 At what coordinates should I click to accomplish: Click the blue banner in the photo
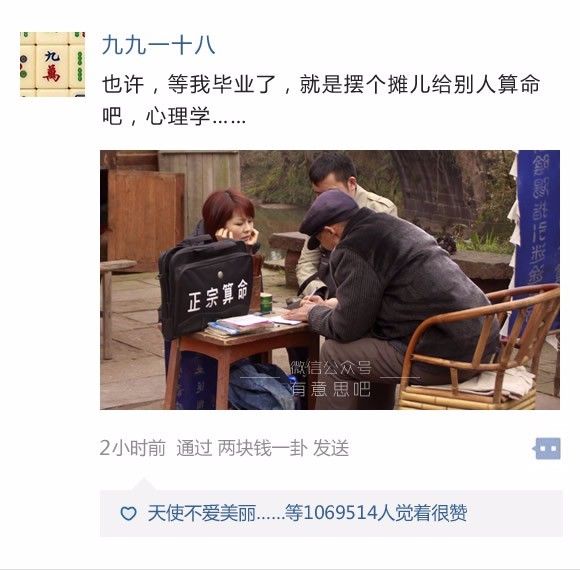tap(537, 237)
